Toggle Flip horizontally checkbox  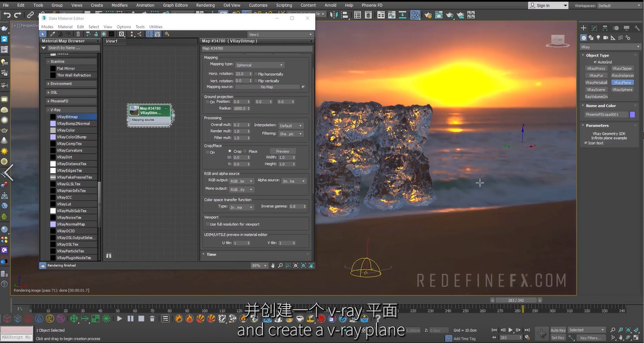tap(256, 74)
